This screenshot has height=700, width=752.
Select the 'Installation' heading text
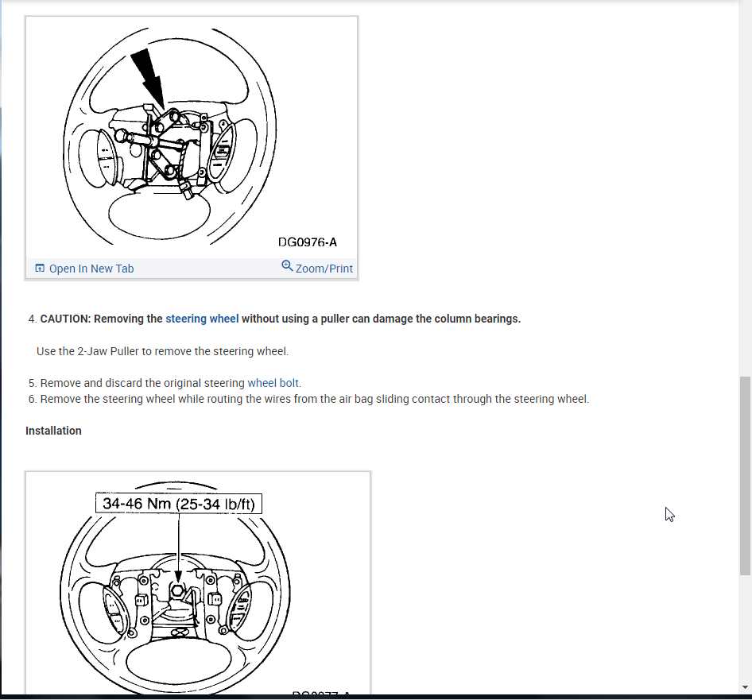pyautogui.click(x=53, y=431)
